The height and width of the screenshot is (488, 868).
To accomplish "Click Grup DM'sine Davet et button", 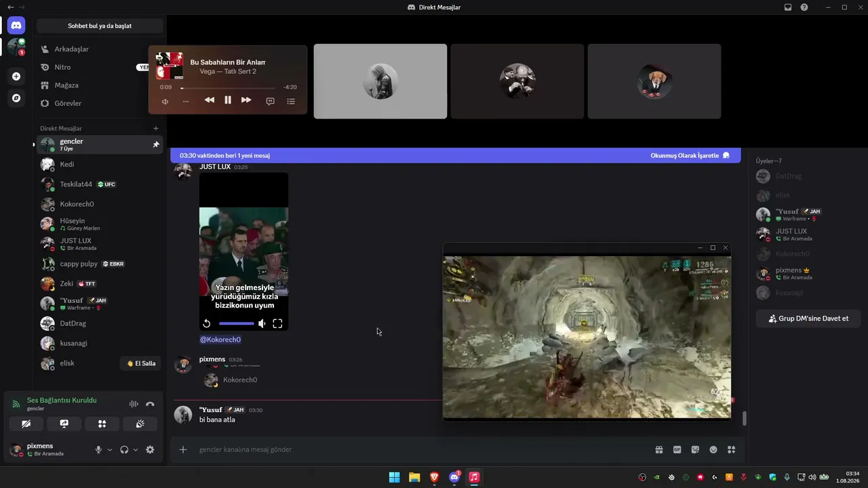I will (x=808, y=319).
